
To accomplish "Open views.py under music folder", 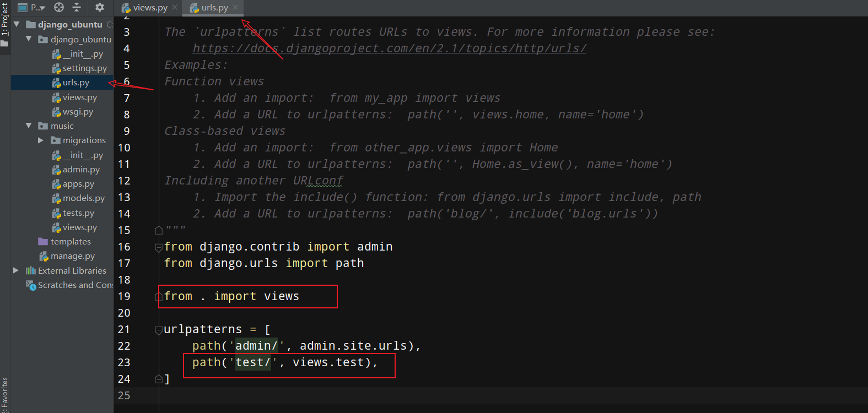I will 80,227.
